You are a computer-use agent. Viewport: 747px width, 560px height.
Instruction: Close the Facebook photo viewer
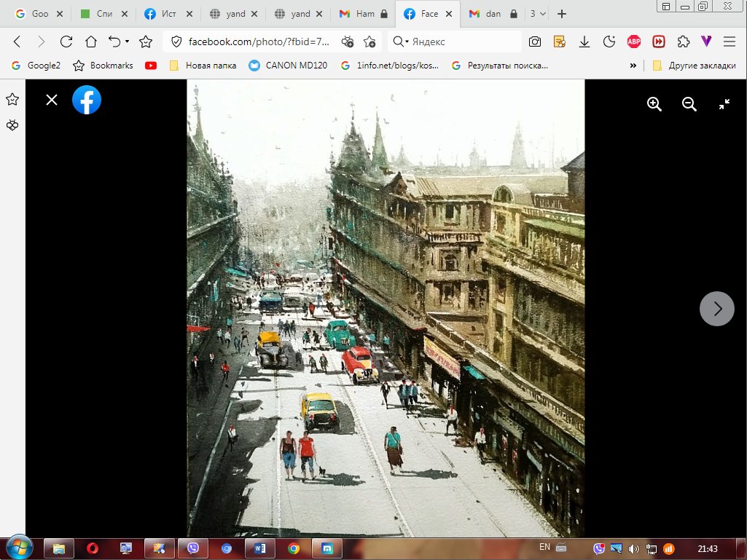coord(52,100)
